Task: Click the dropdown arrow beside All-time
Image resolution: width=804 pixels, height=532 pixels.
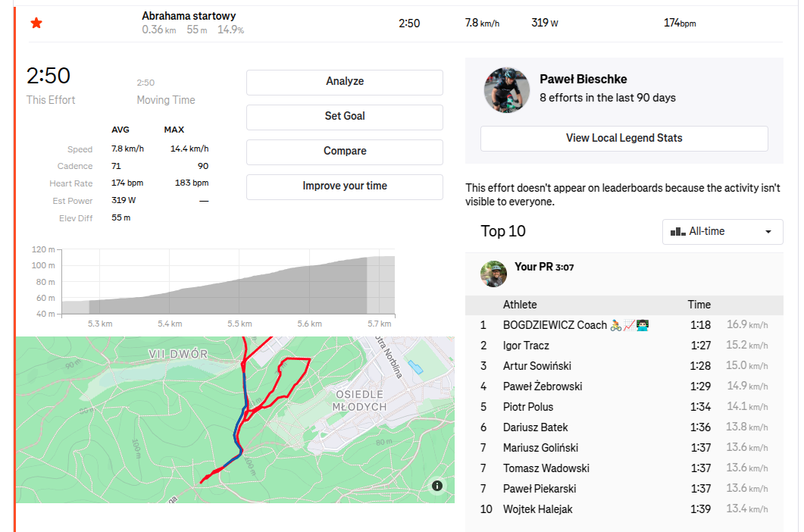Action: point(768,232)
